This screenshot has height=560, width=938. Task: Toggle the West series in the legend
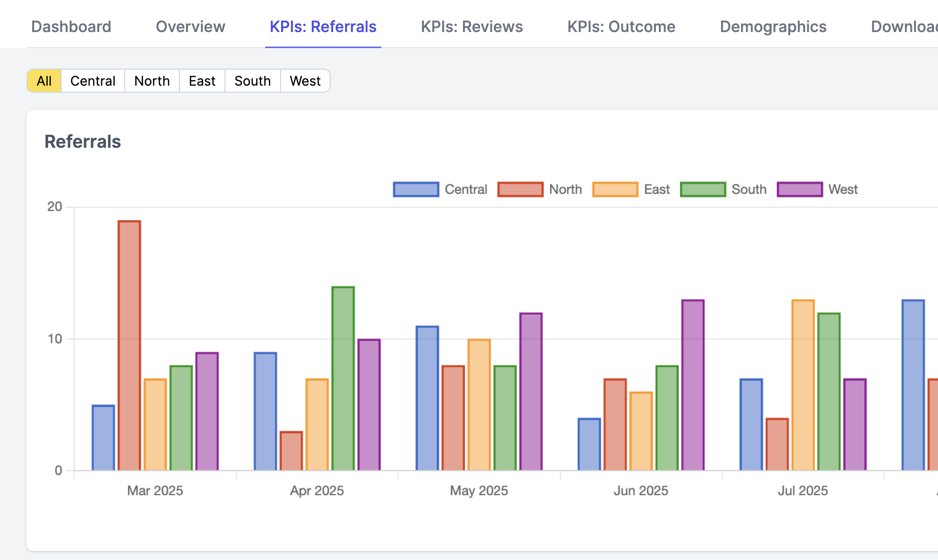click(818, 189)
